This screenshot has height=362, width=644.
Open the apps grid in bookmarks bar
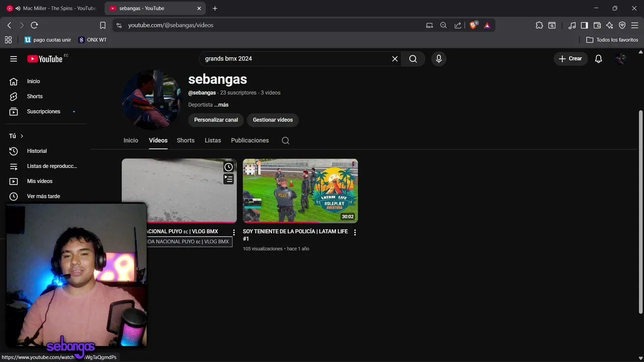[x=8, y=40]
